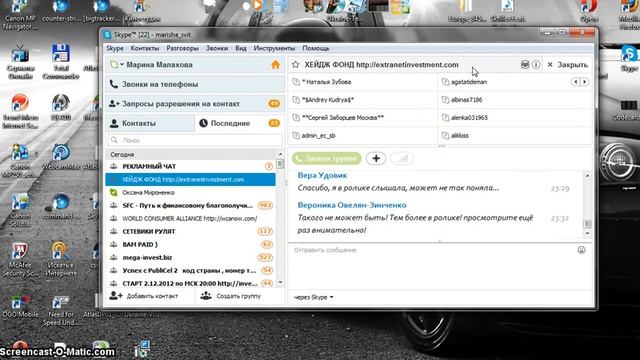The width and height of the screenshot is (640, 360).
Task: Switch to the Последние tab
Action: tap(240, 123)
